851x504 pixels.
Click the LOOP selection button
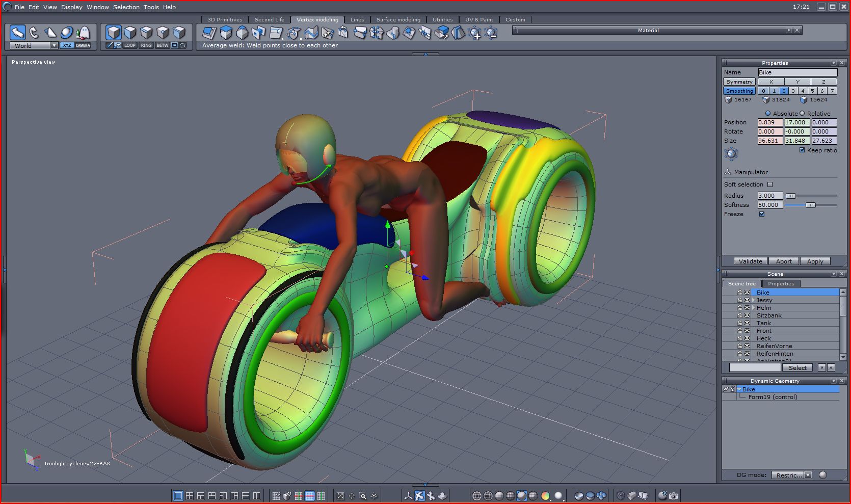pos(130,45)
